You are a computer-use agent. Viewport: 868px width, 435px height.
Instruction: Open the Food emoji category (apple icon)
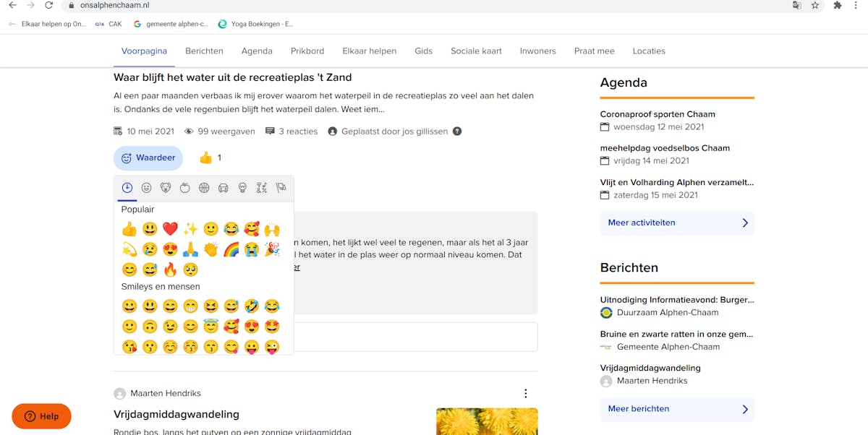pos(184,188)
